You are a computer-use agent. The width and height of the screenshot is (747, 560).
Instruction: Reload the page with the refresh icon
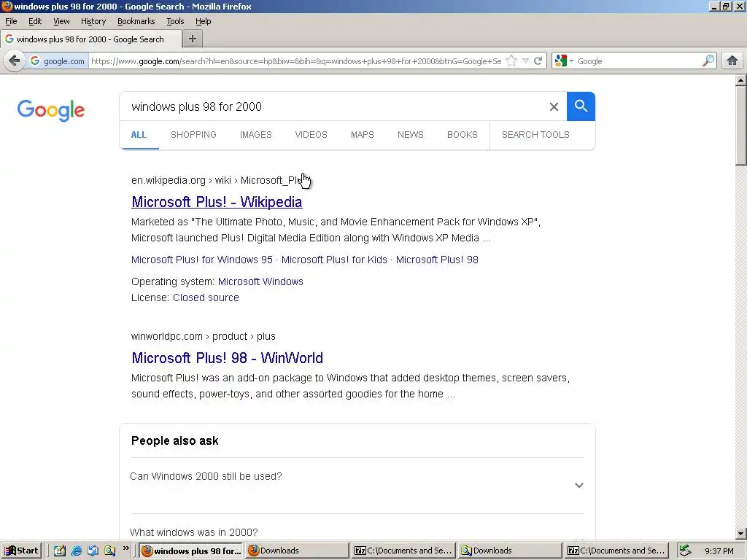coord(538,61)
